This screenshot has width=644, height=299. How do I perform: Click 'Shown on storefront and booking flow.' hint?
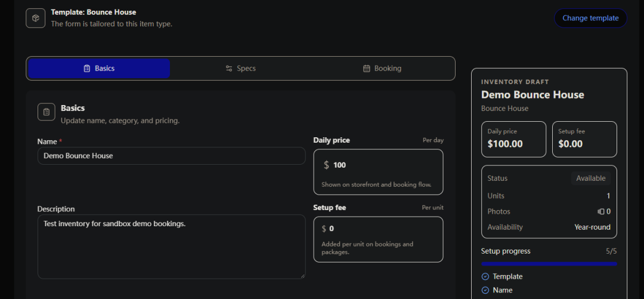[376, 184]
